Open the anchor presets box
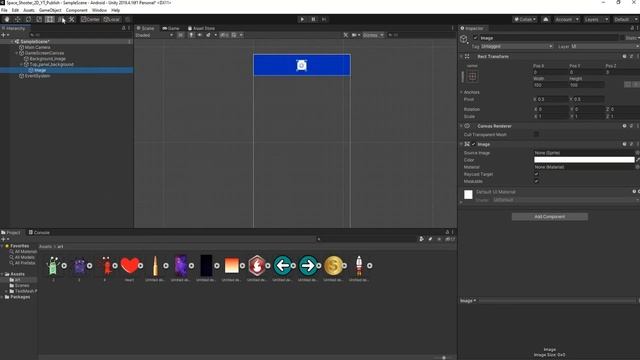The width and height of the screenshot is (640, 360). click(472, 76)
